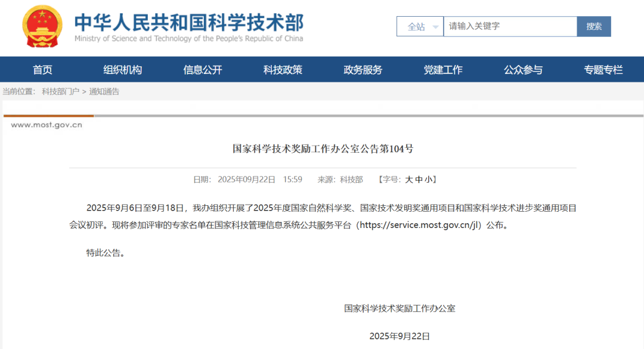The image size is (644, 349).
Task: Open the 政务服务 navigation item
Action: (363, 70)
